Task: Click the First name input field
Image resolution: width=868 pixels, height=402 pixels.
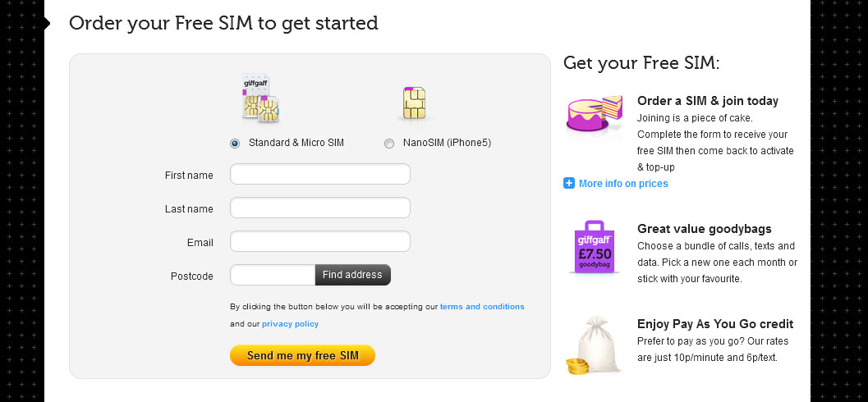Action: pos(320,174)
